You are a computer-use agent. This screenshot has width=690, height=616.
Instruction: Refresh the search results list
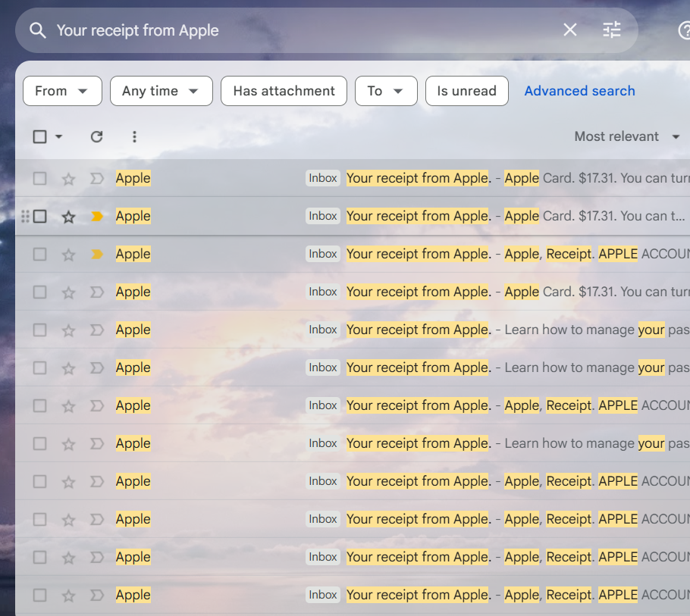tap(96, 136)
